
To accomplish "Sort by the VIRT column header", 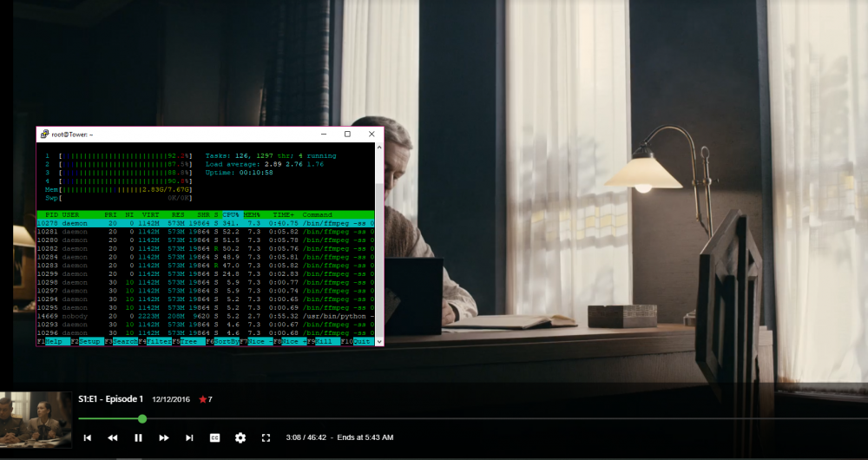I will [x=150, y=214].
